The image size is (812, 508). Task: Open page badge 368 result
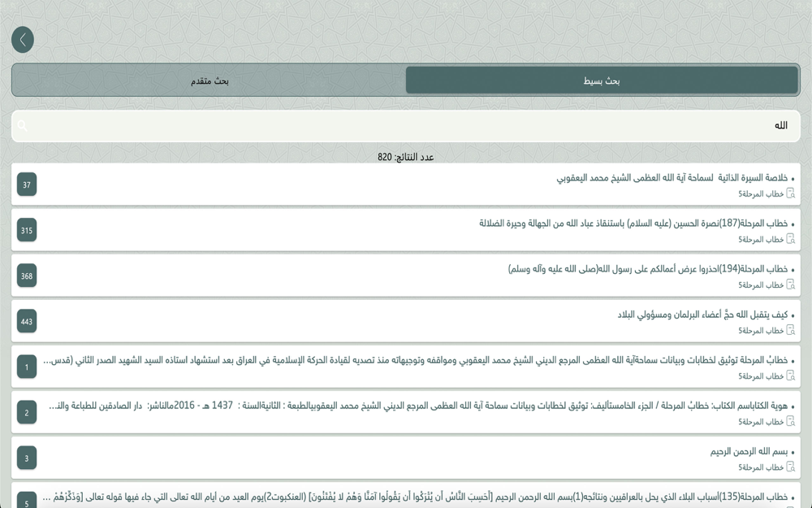pos(27,276)
